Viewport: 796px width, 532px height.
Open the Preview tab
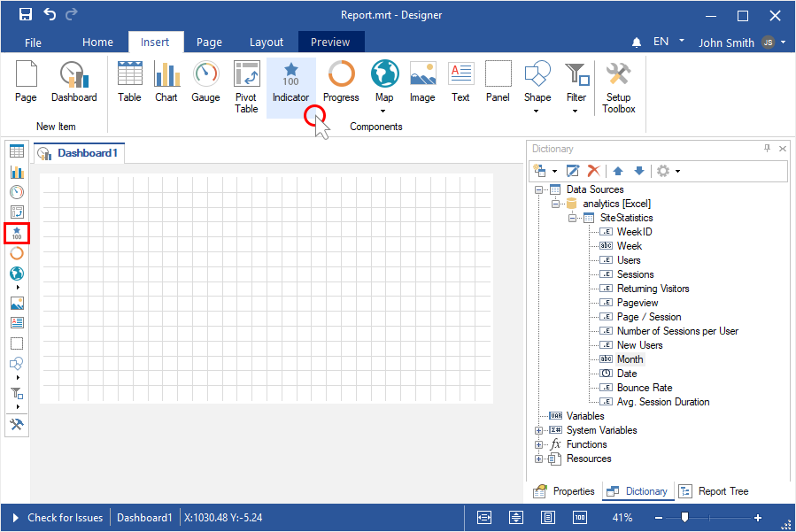tap(330, 42)
